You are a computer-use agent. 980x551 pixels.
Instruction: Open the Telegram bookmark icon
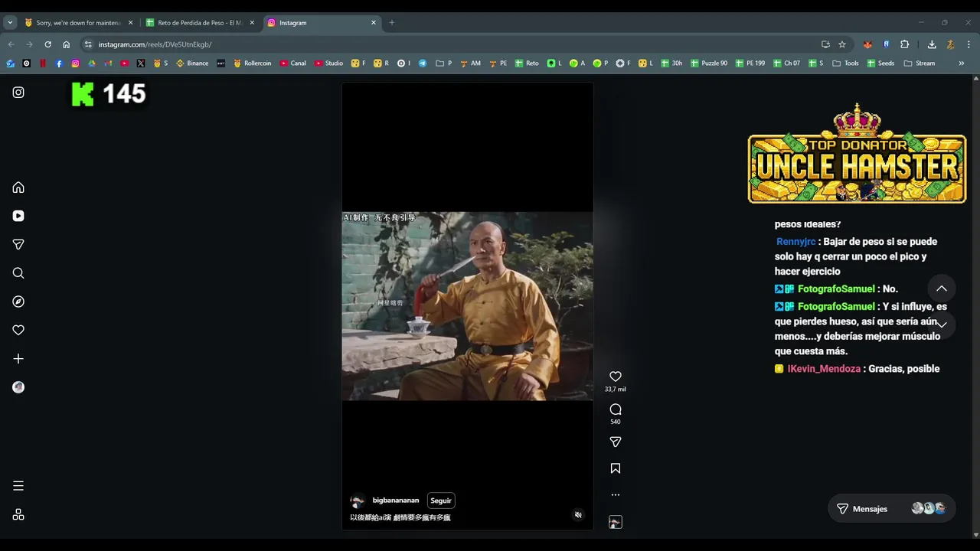pyautogui.click(x=423, y=64)
